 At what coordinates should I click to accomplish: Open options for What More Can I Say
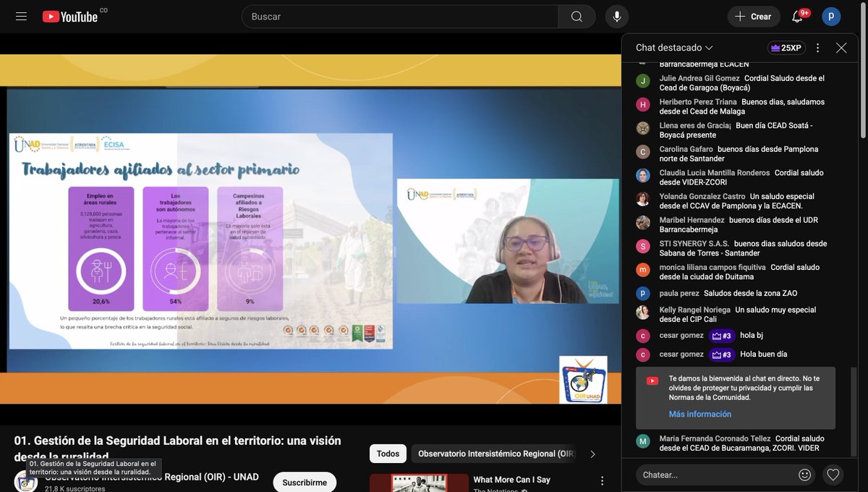(602, 480)
